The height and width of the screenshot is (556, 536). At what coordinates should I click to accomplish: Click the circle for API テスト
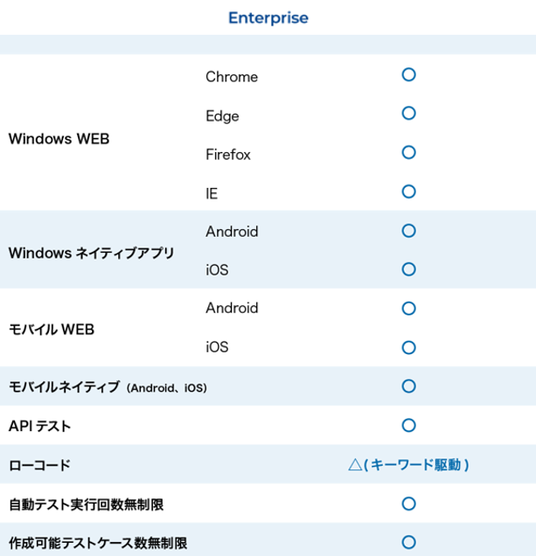[x=409, y=425]
